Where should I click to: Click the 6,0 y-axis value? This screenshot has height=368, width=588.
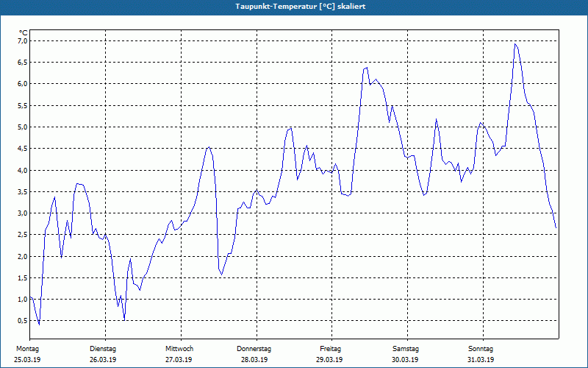click(x=23, y=84)
